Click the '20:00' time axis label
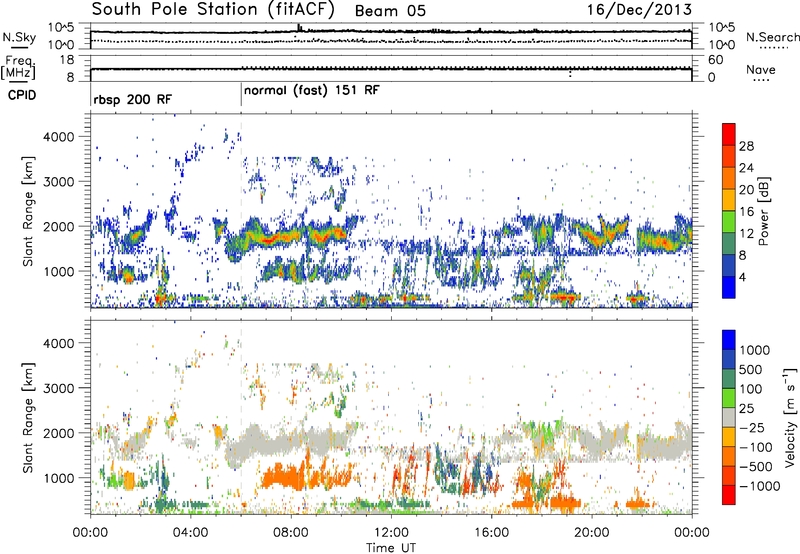Viewport: 800px width, 554px height. tap(591, 533)
